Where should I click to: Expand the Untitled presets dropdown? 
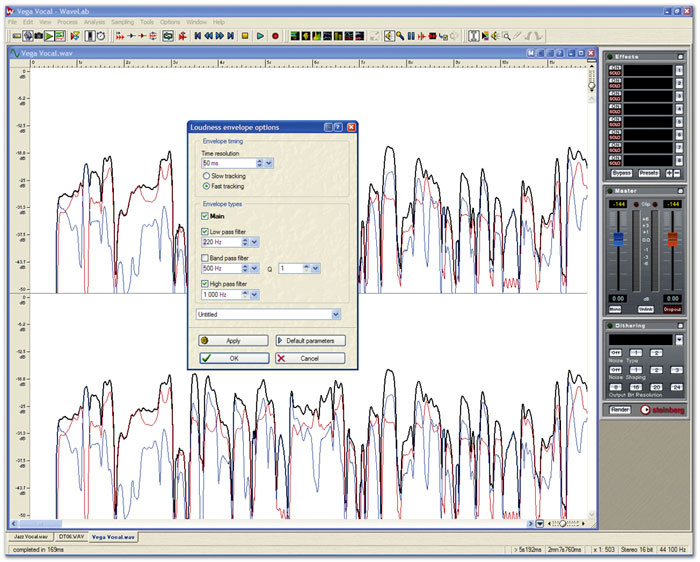336,315
